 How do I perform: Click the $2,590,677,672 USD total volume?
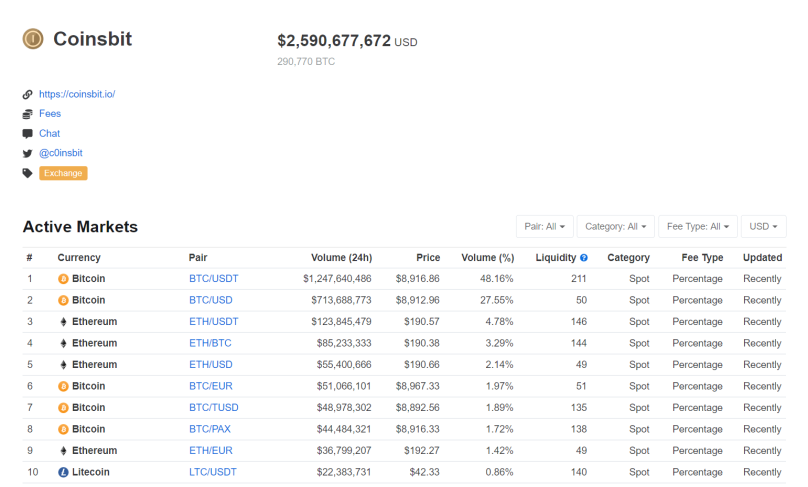pyautogui.click(x=347, y=41)
